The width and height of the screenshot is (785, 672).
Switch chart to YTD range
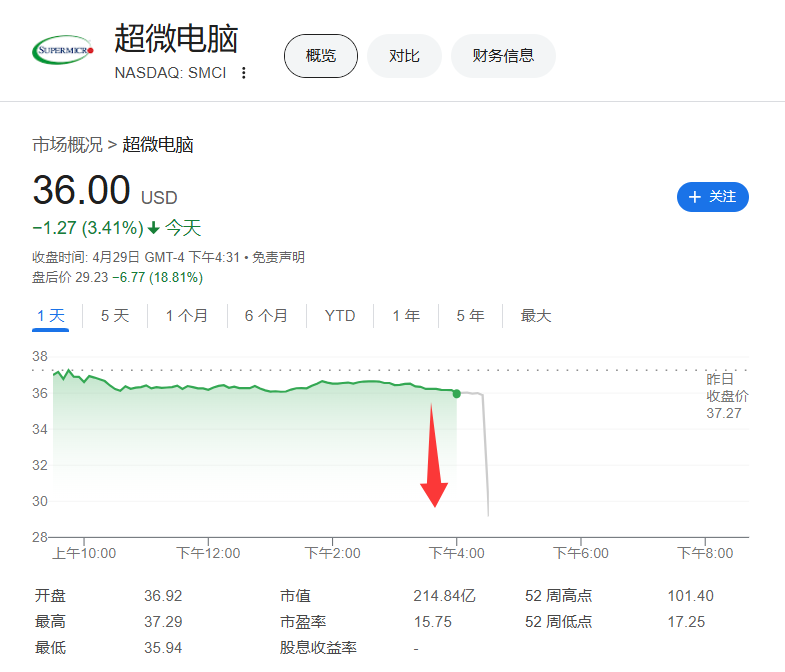(340, 316)
